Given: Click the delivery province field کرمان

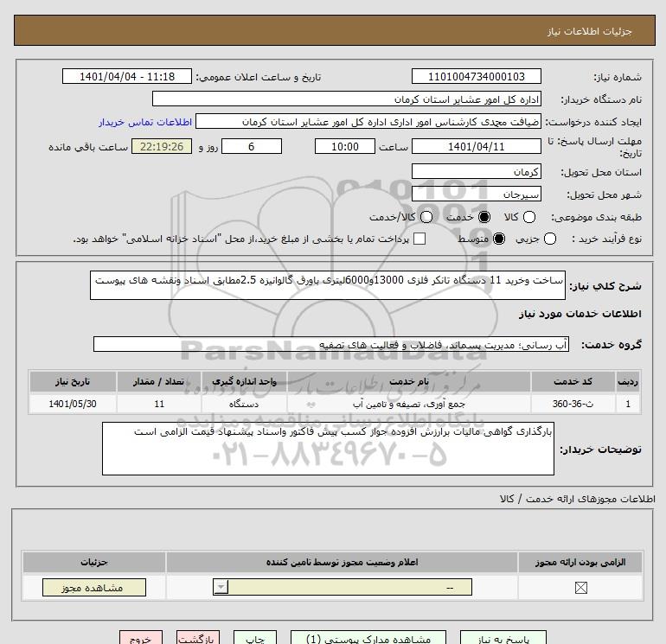Looking at the screenshot, I should pyautogui.click(x=476, y=171).
